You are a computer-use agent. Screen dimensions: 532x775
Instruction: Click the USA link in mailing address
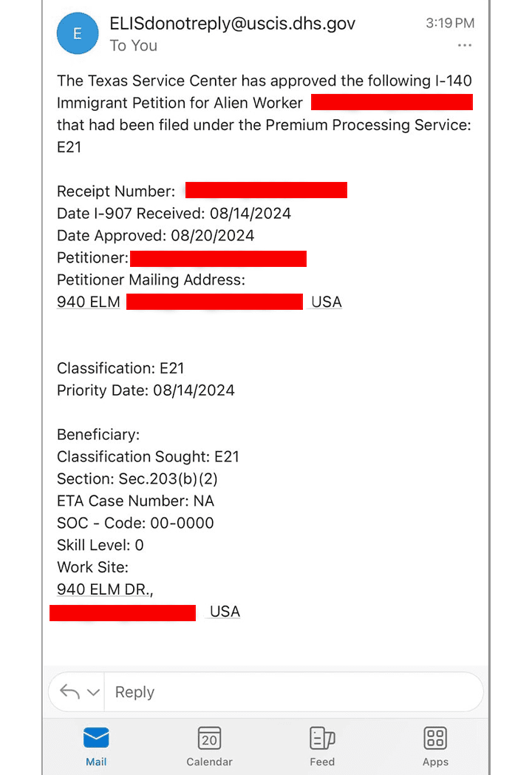327,302
